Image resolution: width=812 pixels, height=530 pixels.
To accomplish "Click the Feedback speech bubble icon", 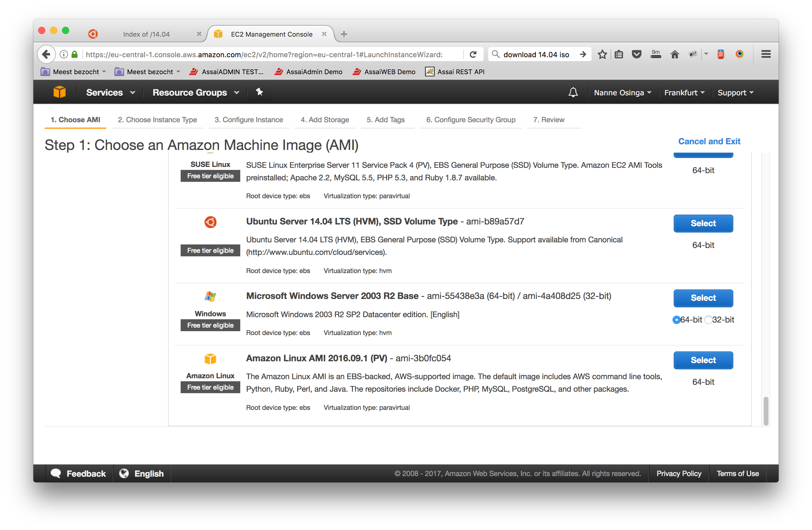I will (56, 473).
